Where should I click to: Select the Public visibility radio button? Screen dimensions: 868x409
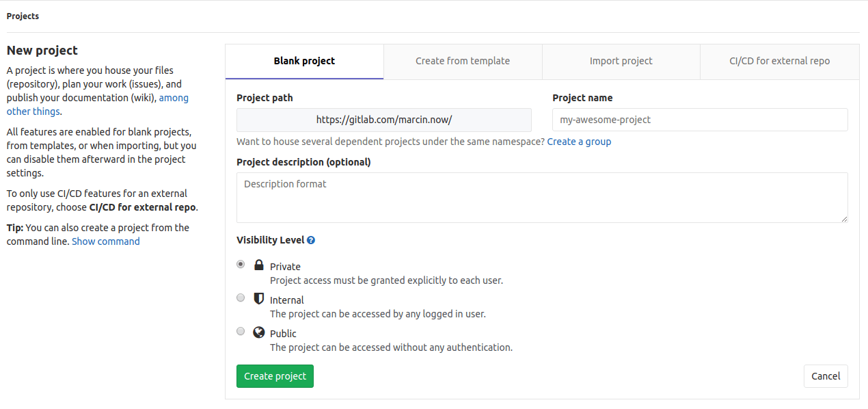(x=241, y=331)
